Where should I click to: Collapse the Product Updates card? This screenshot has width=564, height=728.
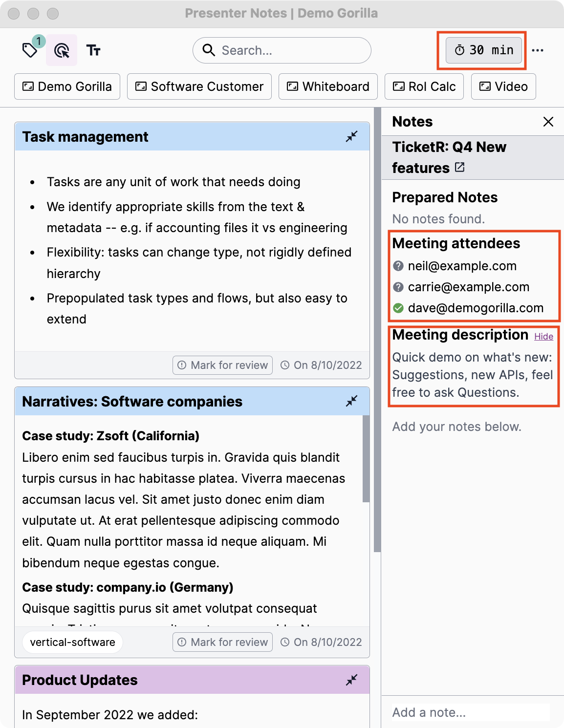click(x=352, y=680)
